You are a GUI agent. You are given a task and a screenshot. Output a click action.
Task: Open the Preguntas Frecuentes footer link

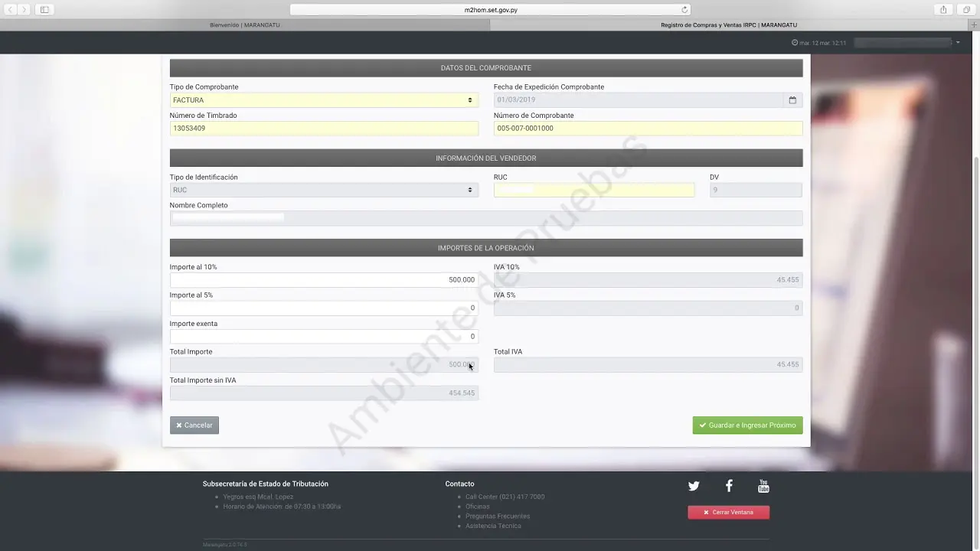(x=498, y=517)
